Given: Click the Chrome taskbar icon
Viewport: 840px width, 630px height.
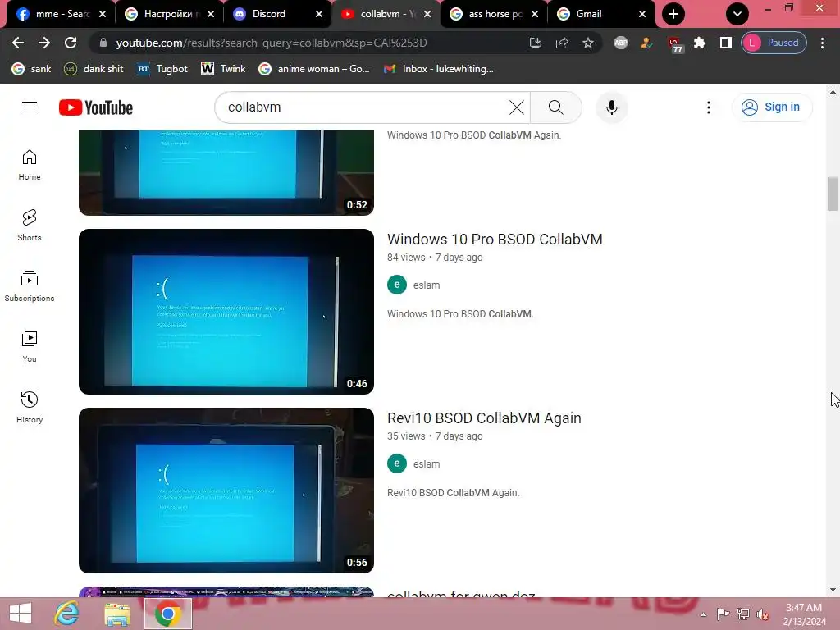Looking at the screenshot, I should point(167,614).
